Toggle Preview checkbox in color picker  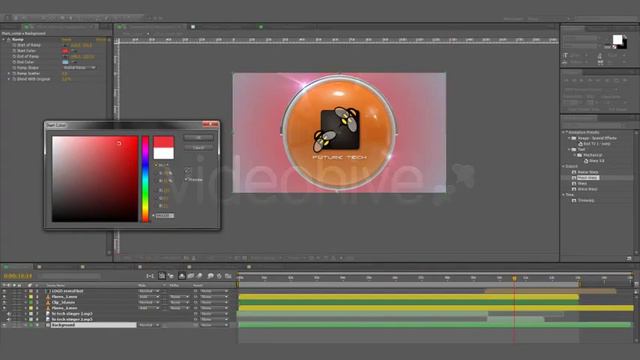[x=187, y=180]
